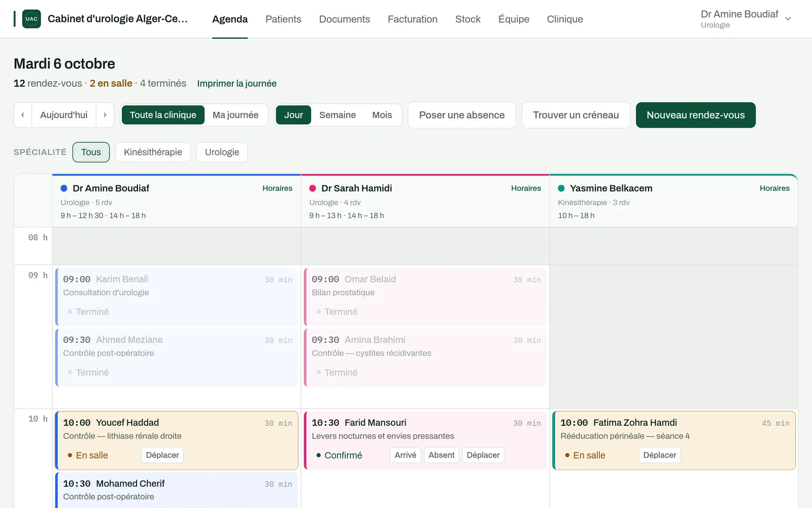Create a Nouveau rendez-vous
This screenshot has width=812, height=508.
[696, 115]
